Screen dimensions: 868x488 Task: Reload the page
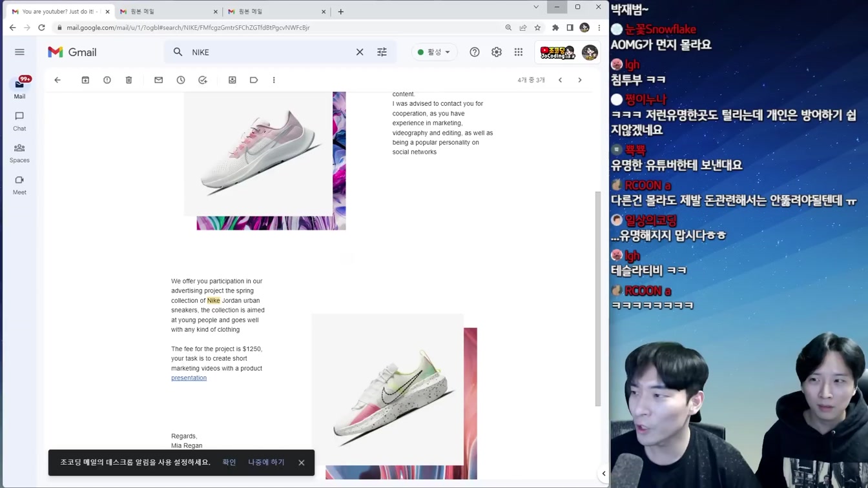coord(41,28)
